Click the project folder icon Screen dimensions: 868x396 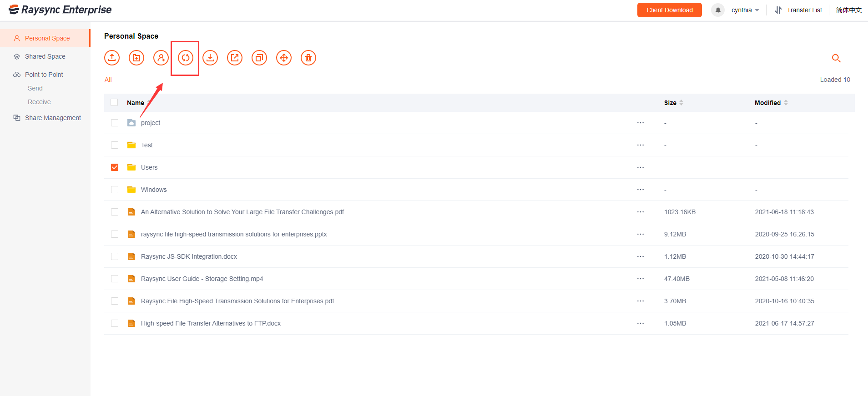[x=131, y=123]
